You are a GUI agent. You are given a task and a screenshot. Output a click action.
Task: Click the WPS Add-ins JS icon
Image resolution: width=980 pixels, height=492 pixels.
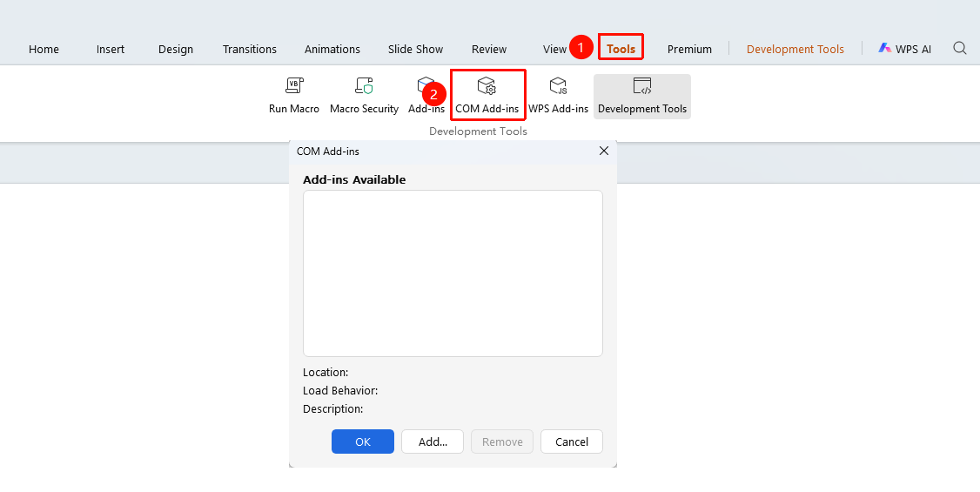coord(558,85)
